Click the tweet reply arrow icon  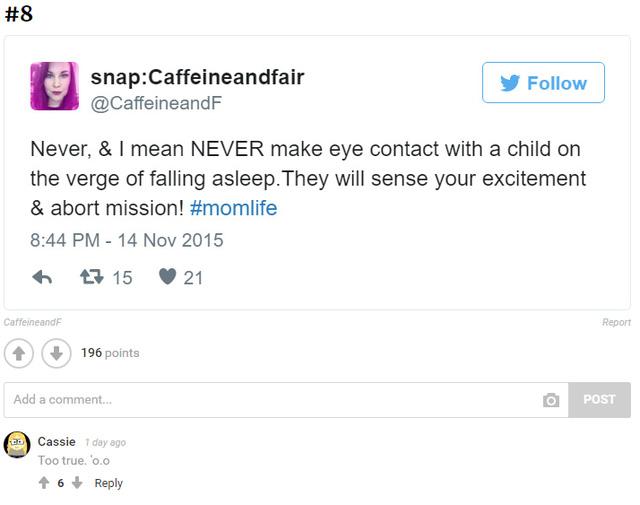coord(42,277)
